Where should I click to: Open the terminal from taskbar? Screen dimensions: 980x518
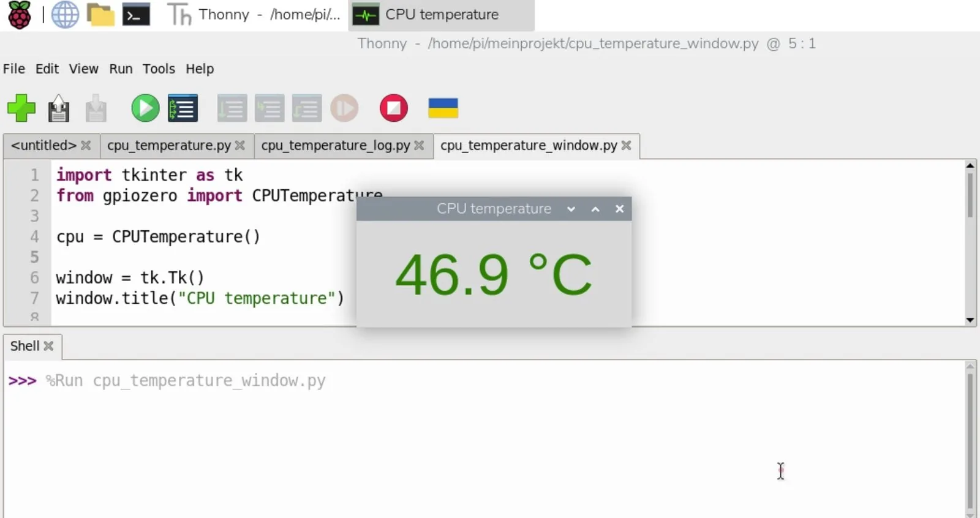(x=136, y=15)
